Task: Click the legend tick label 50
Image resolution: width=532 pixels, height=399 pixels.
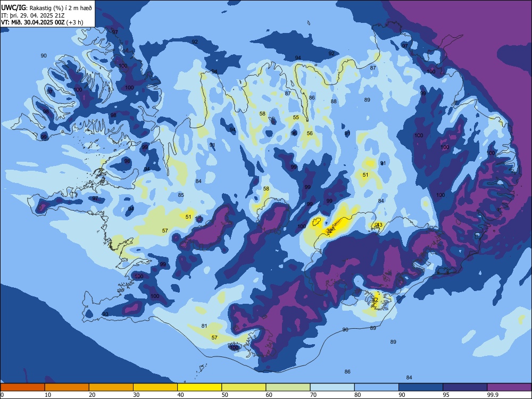Action: (225, 395)
